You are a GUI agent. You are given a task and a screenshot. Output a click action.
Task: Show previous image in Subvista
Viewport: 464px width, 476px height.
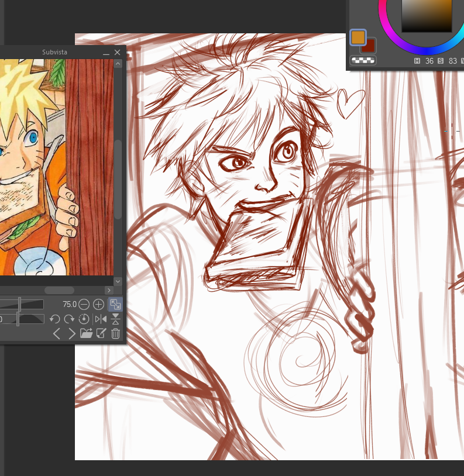point(57,334)
